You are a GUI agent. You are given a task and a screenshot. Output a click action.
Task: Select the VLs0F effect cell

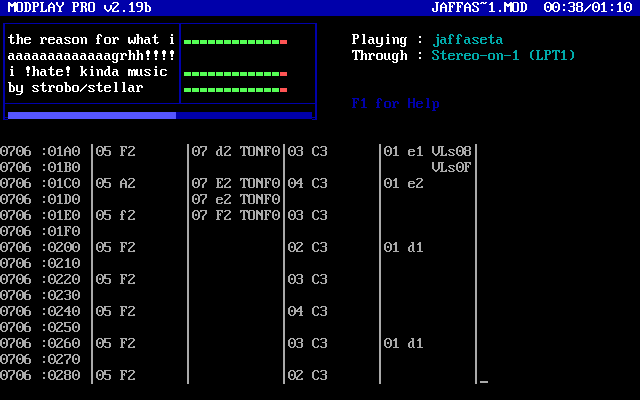pos(451,168)
